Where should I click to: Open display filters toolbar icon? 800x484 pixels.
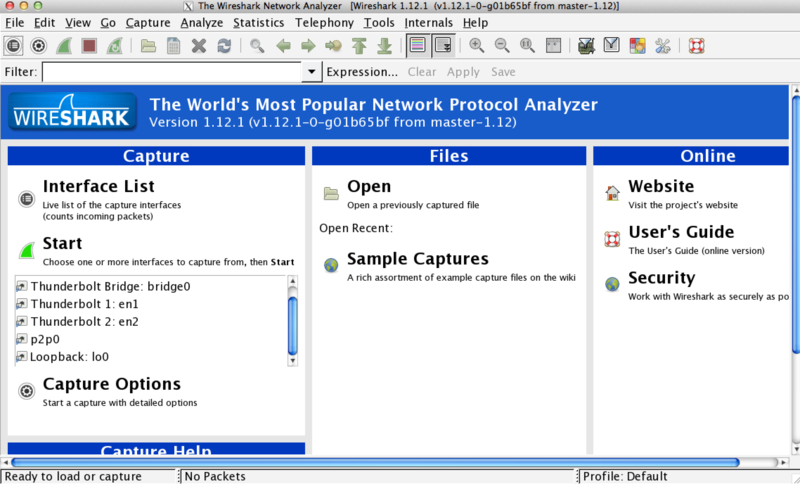tap(612, 46)
